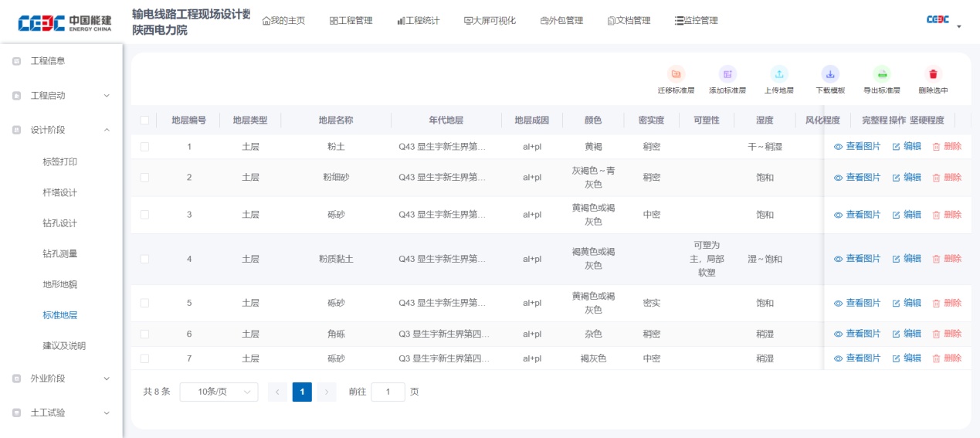Open 文档管理 in the top navigation
The width and height of the screenshot is (980, 438).
pyautogui.click(x=629, y=21)
